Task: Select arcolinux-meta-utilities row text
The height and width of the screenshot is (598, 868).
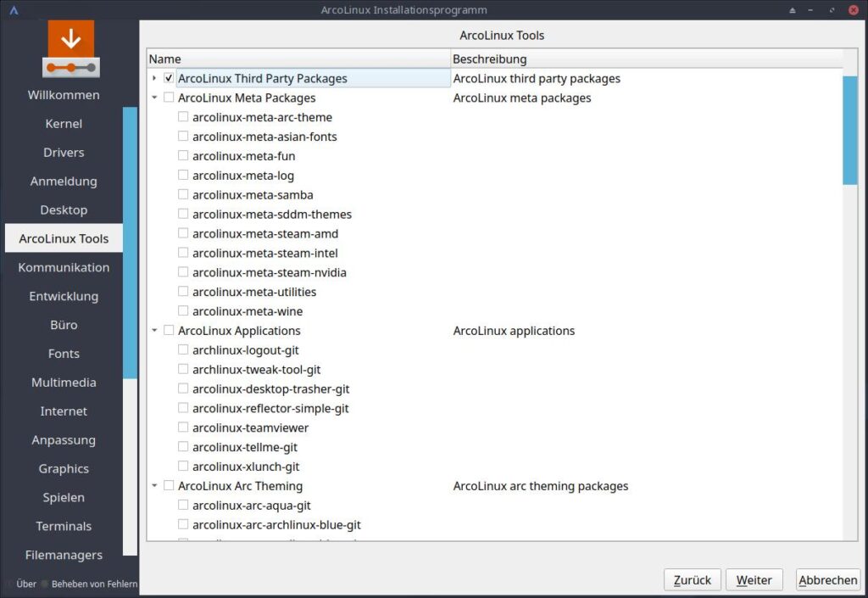Action: tap(254, 292)
